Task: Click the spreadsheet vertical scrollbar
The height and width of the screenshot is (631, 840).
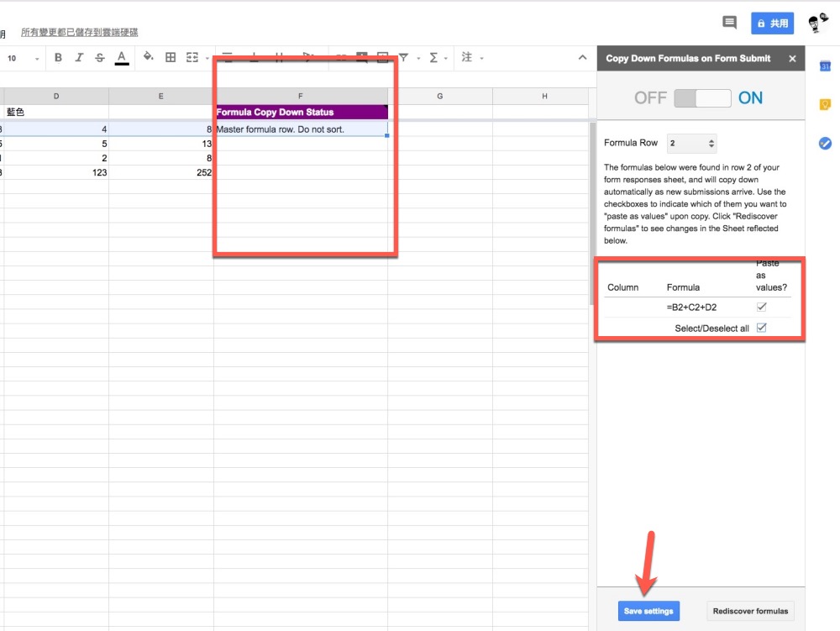Action: 592,214
